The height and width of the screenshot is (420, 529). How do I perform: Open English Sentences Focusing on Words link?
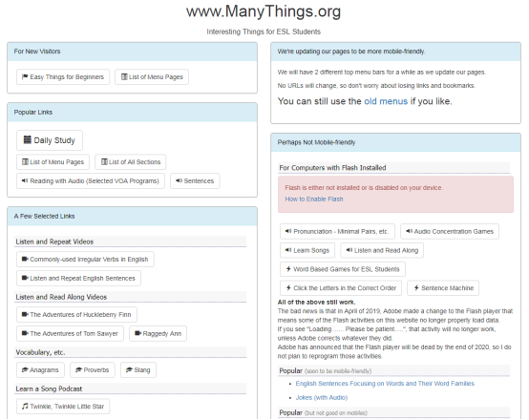coord(385,383)
